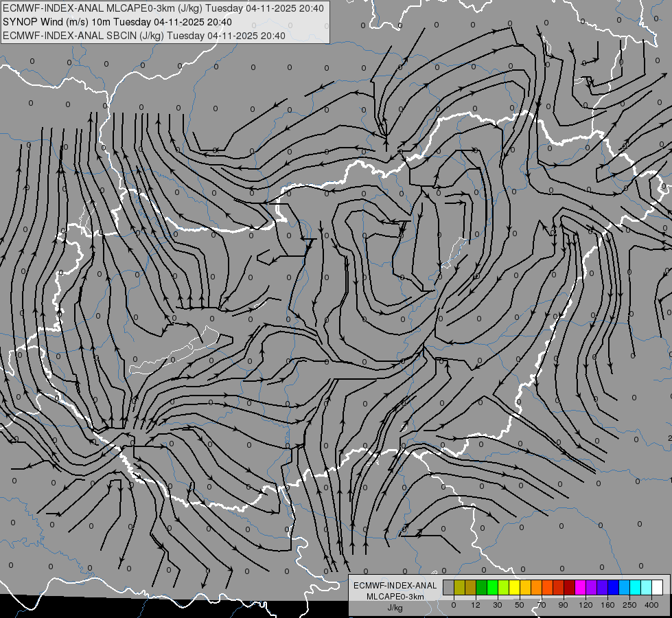Click the gray legend swatch

[449, 587]
